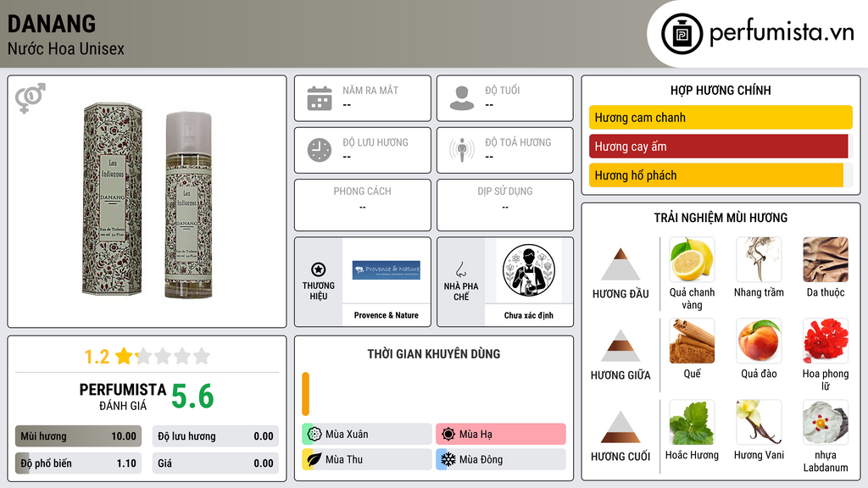
Task: Select the Mùa Xuân season row
Action: 367,434
